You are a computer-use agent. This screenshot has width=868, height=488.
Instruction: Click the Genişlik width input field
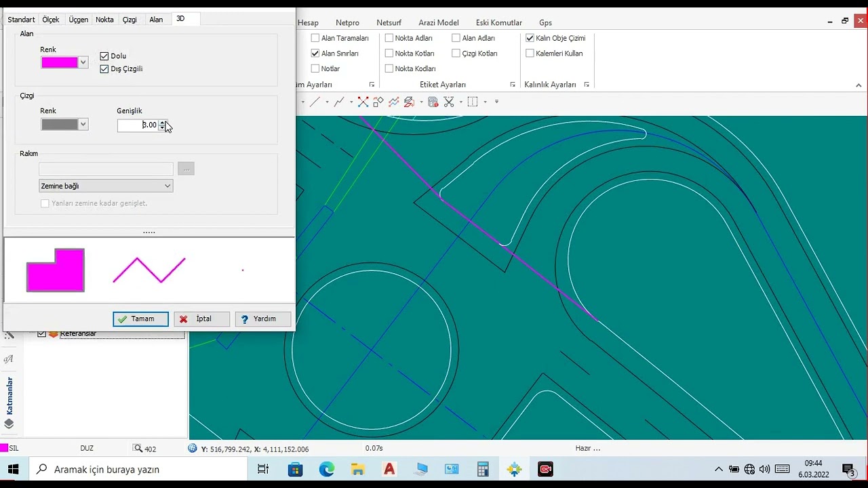coord(138,125)
